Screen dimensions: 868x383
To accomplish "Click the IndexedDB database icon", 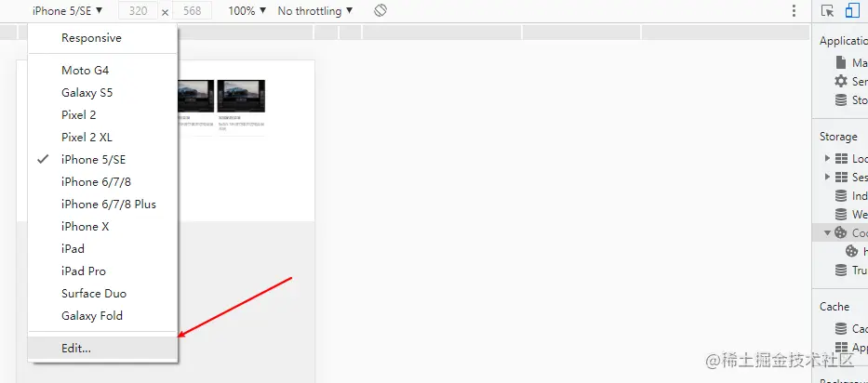I will point(841,196).
